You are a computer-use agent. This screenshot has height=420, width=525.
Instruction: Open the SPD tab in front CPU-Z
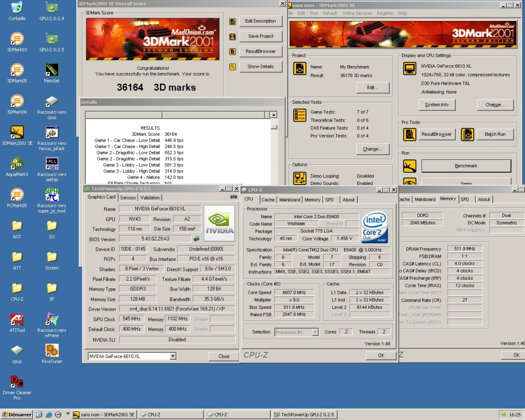[x=329, y=200]
